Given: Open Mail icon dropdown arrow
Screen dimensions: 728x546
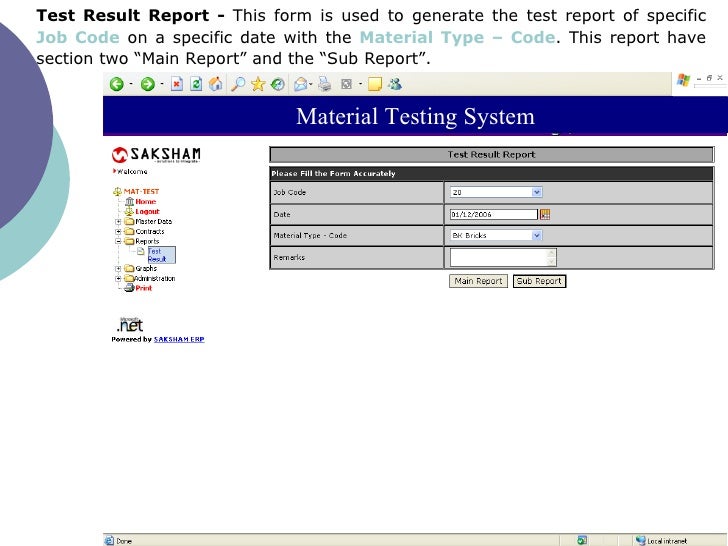Looking at the screenshot, I should click(311, 84).
